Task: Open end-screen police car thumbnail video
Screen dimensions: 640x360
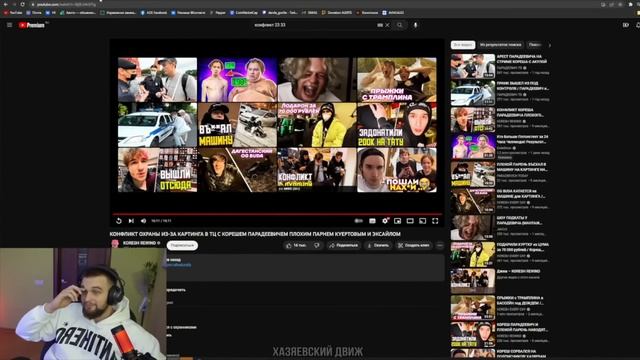Action: click(157, 125)
